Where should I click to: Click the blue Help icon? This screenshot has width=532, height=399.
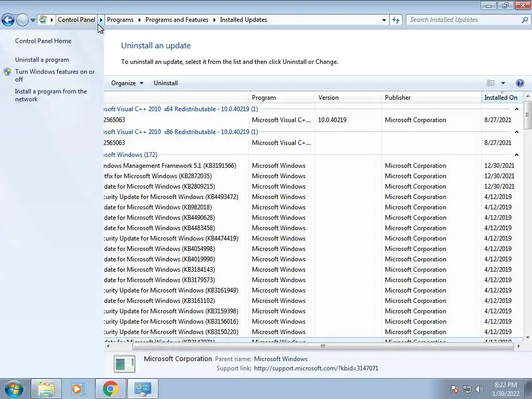[x=520, y=83]
